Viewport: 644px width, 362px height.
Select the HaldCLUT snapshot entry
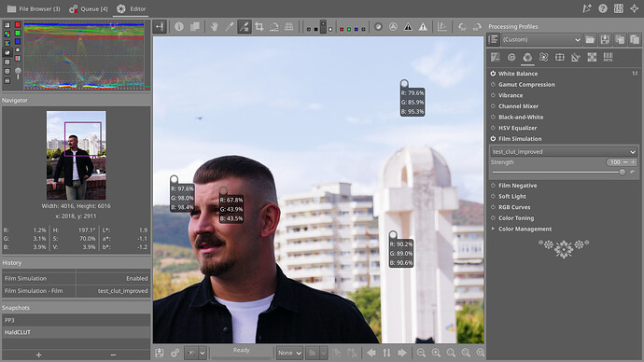(77, 332)
